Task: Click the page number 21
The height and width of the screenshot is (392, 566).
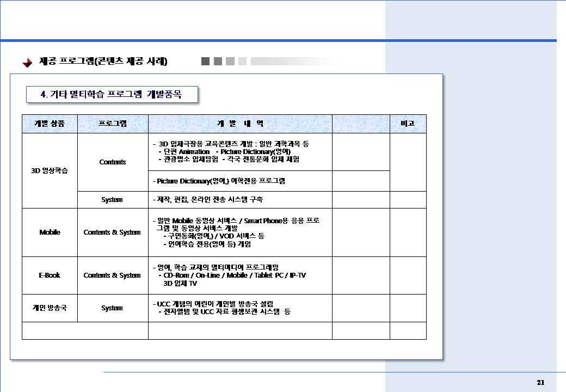Action: pos(540,382)
